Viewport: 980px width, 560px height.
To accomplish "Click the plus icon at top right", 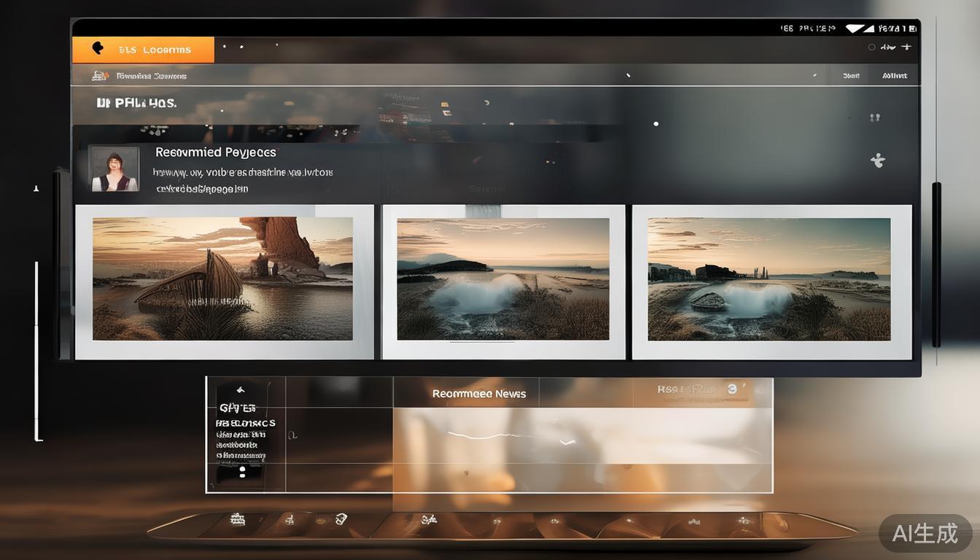I will tap(906, 47).
